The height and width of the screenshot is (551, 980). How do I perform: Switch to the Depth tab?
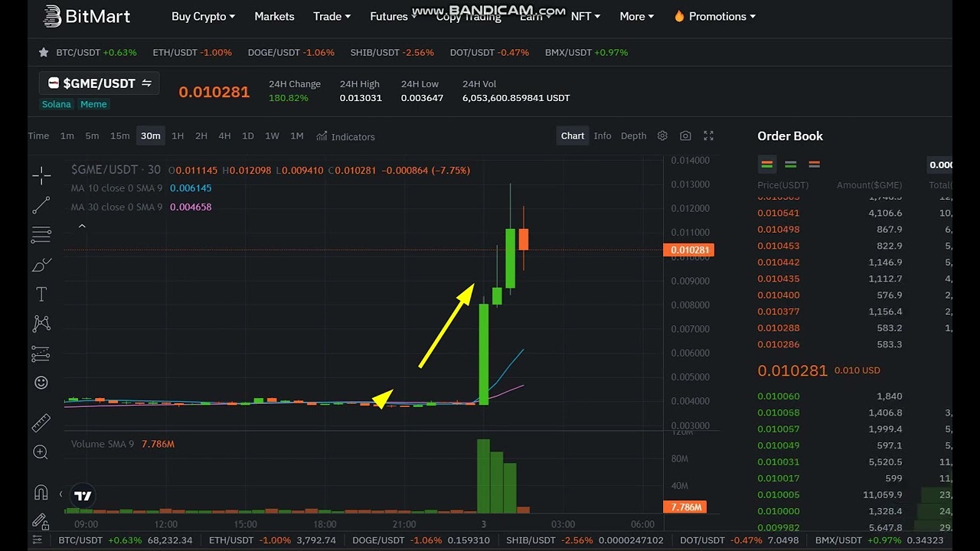point(633,135)
